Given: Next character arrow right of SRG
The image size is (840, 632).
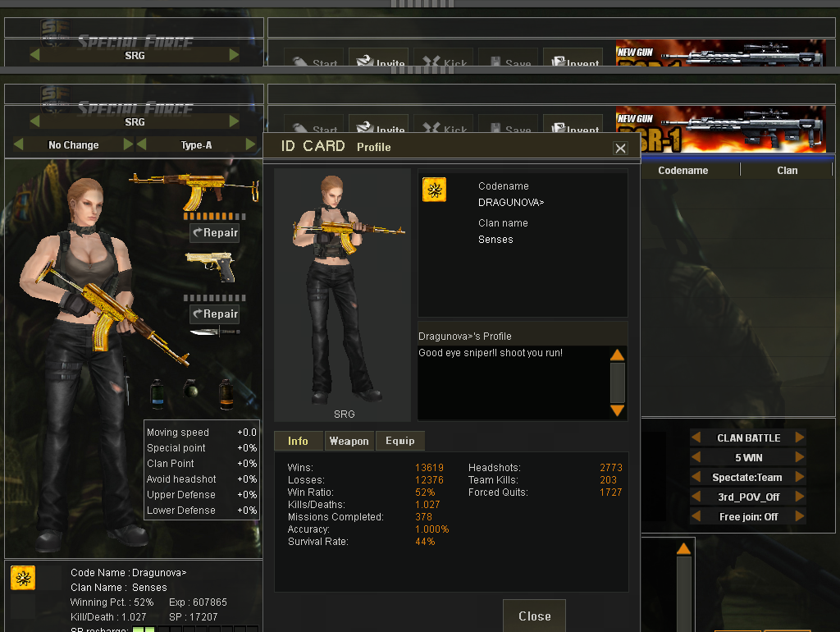Looking at the screenshot, I should [x=234, y=121].
